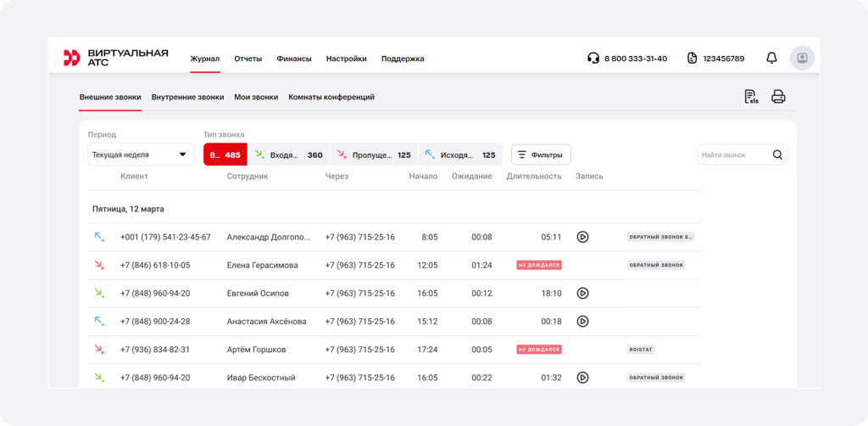Image resolution: width=868 pixels, height=426 pixels.
Task: Switch to Мои звонки tab
Action: pyautogui.click(x=256, y=97)
